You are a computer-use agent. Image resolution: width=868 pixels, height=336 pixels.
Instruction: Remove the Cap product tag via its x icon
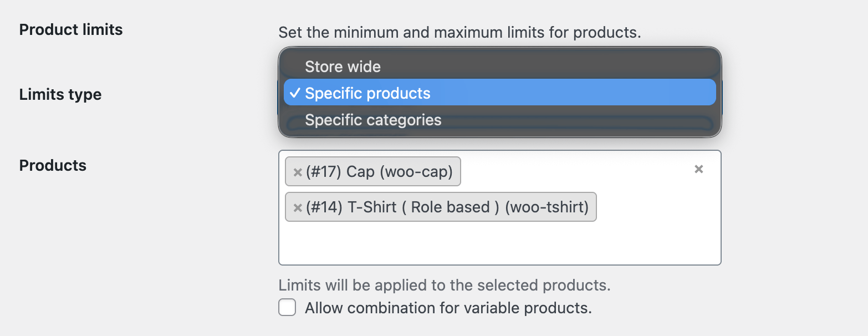(x=297, y=172)
